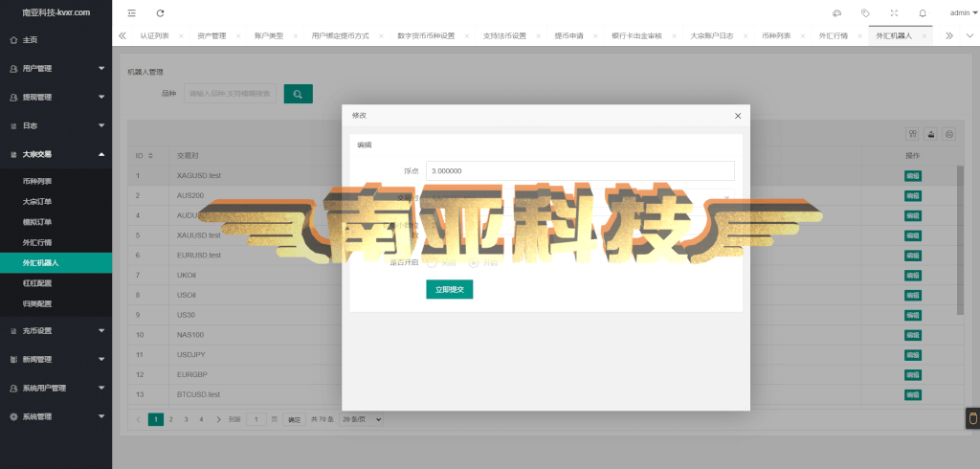Expand the 充币设置 sidebar menu
The width and height of the screenshot is (980, 469).
(56, 331)
